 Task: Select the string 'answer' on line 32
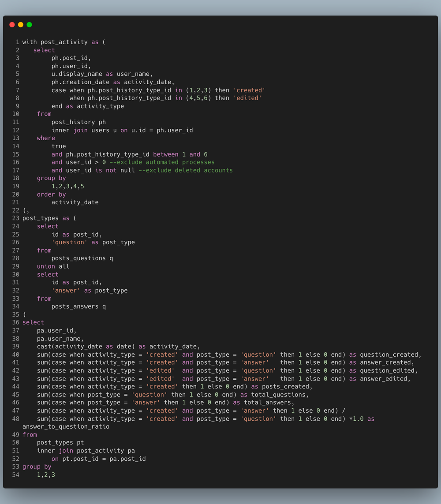(x=66, y=290)
